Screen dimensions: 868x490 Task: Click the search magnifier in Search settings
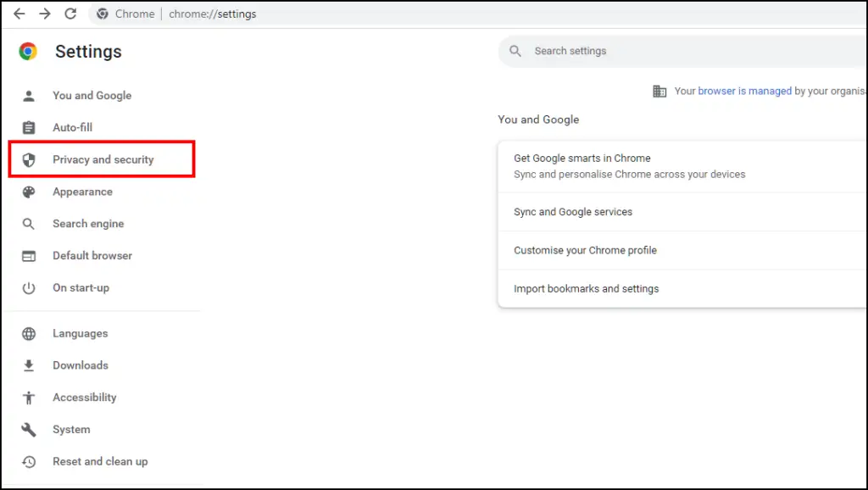[x=515, y=51]
